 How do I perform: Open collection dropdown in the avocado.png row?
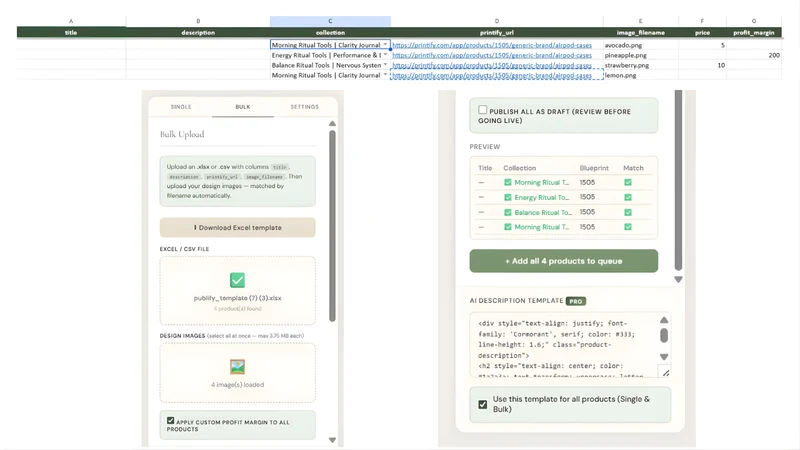coord(385,45)
